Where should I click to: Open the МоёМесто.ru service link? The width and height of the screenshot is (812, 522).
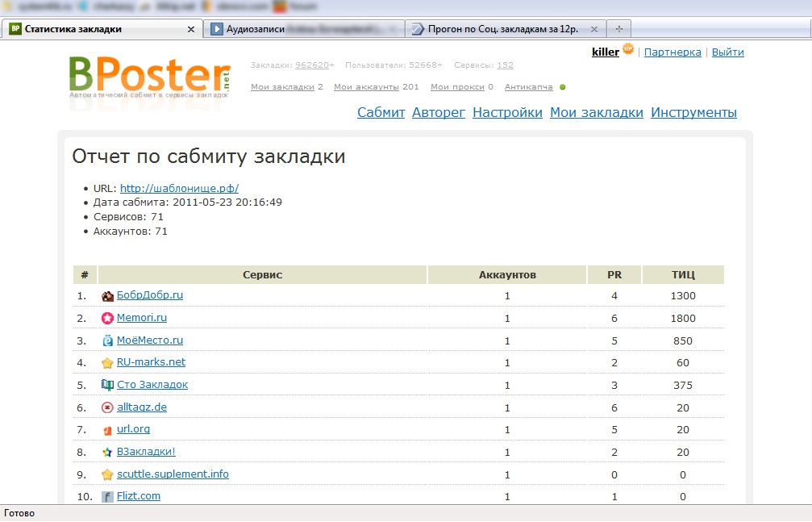tap(150, 340)
